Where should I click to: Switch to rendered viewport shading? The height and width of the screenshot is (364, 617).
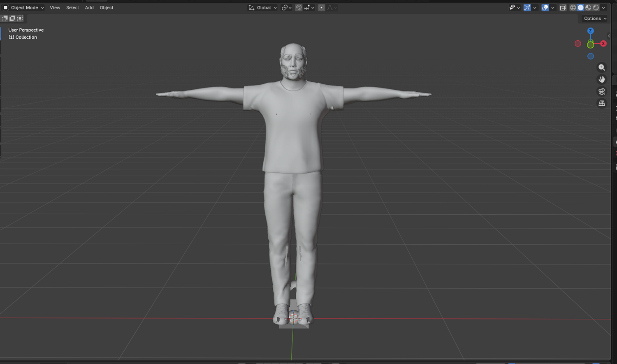pyautogui.click(x=596, y=7)
